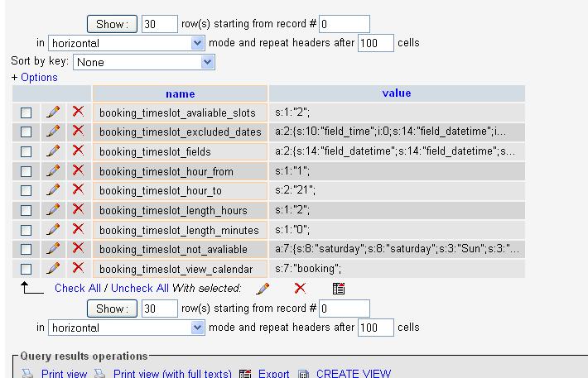Select the booking_timeslot_length_minutes row checkbox
The height and width of the screenshot is (378, 588).
[x=26, y=230]
